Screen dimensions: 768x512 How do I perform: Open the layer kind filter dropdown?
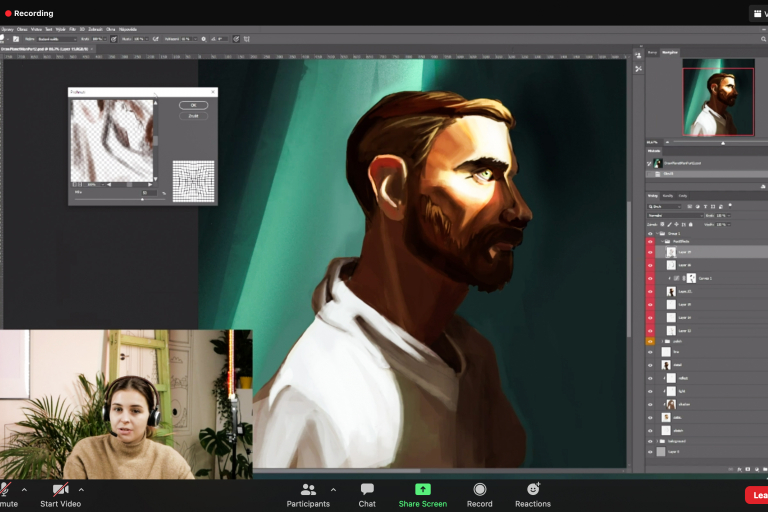(x=664, y=206)
